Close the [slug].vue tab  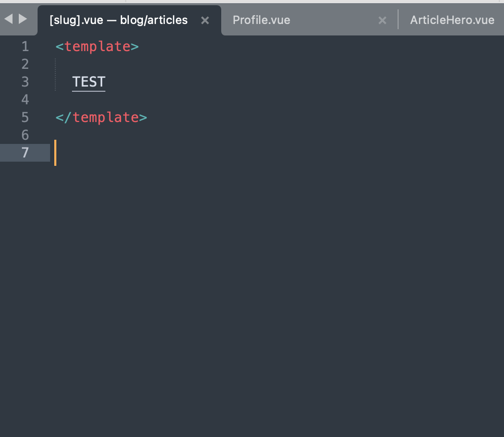pyautogui.click(x=205, y=20)
